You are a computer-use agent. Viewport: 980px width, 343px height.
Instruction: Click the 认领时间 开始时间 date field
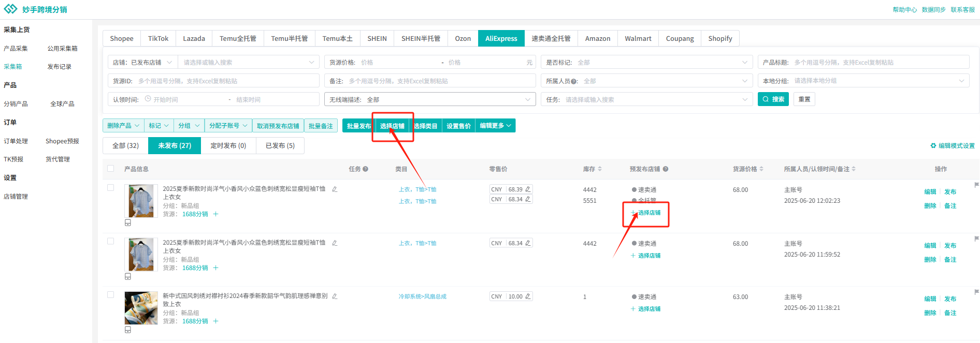pos(184,100)
